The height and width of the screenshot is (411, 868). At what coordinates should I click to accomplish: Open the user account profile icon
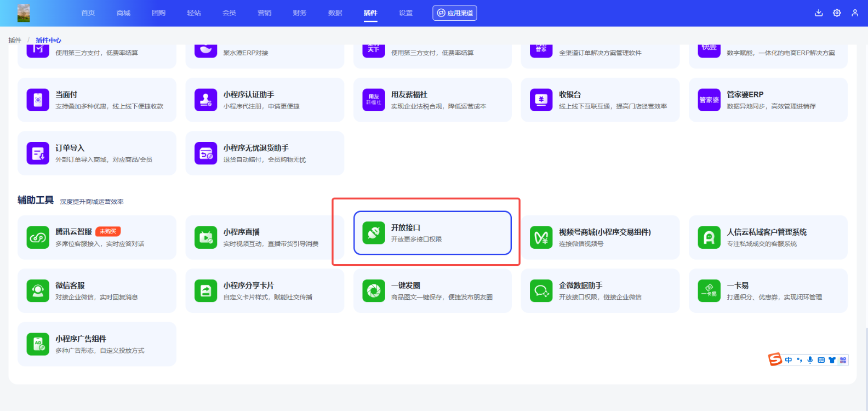tap(855, 13)
